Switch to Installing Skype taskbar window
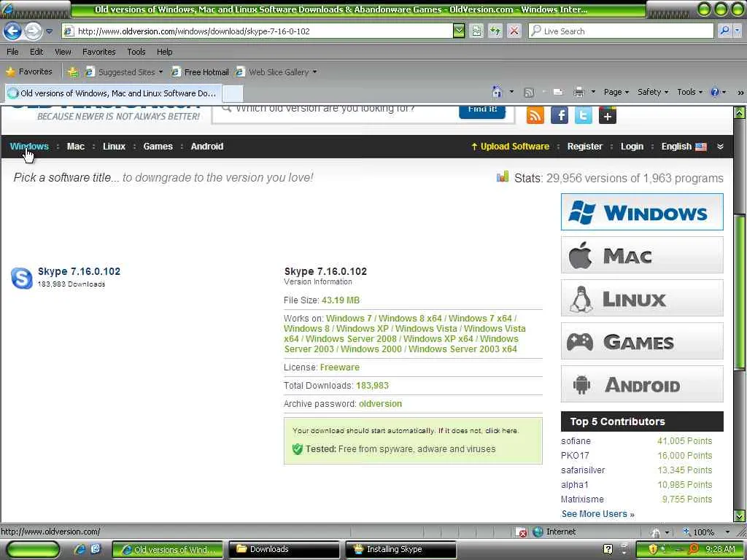 (x=400, y=550)
